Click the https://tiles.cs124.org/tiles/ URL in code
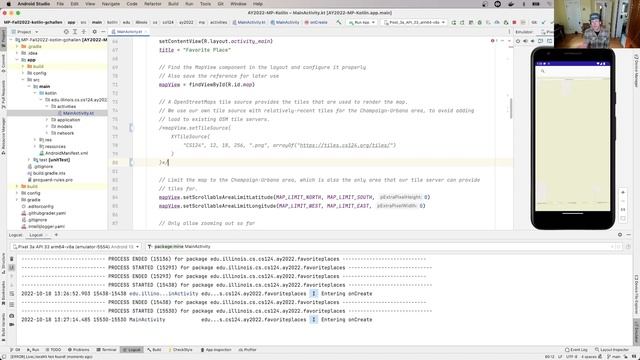Screen dimensions: 640x360 point(346,145)
